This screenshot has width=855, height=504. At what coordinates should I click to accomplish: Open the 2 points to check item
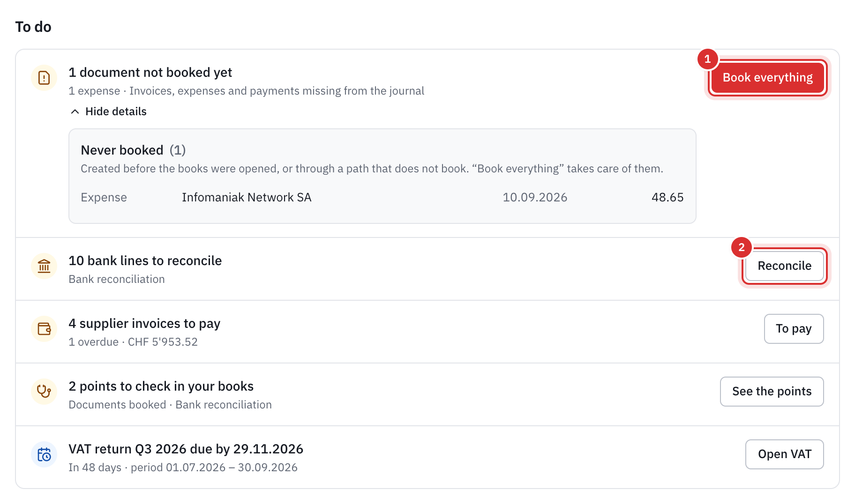(161, 386)
